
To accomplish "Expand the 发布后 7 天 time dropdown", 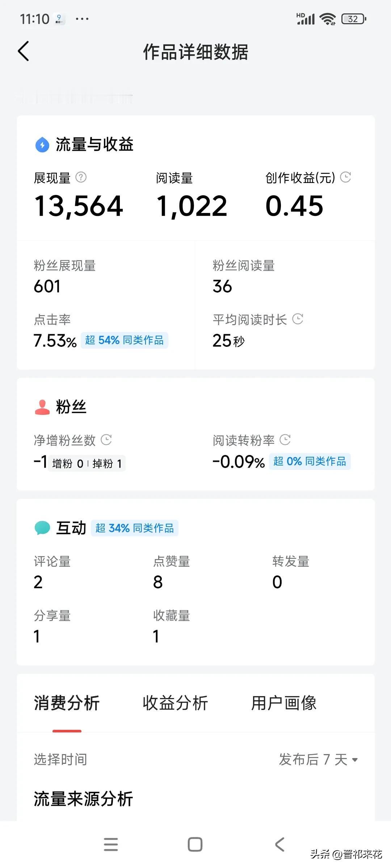I will [318, 759].
